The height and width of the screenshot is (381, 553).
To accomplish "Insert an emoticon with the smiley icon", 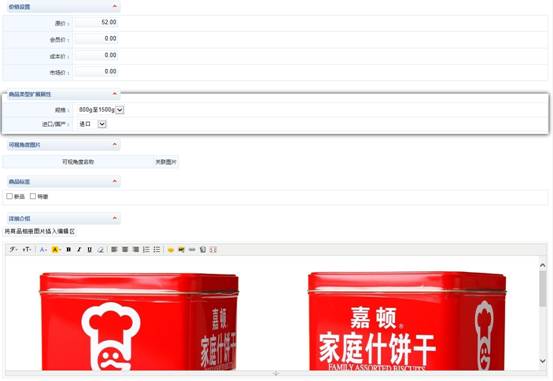I will [x=171, y=249].
